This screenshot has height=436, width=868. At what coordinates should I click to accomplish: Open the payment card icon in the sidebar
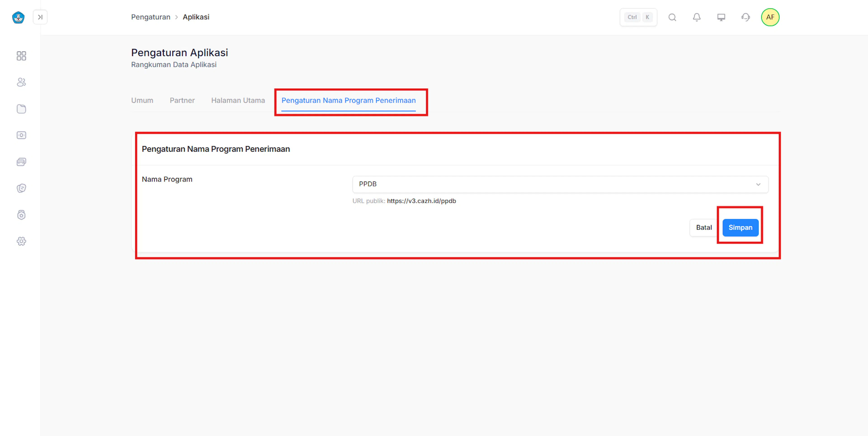click(21, 162)
